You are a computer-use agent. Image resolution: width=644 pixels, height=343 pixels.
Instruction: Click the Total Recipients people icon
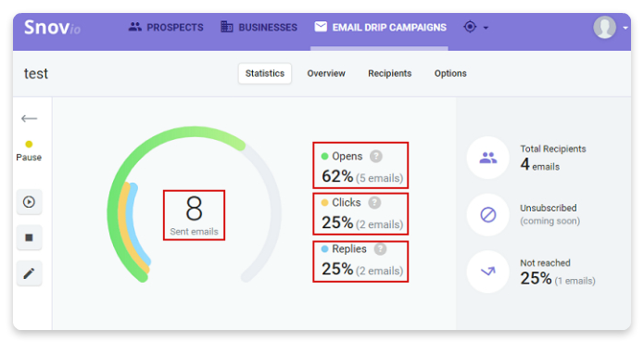click(488, 158)
